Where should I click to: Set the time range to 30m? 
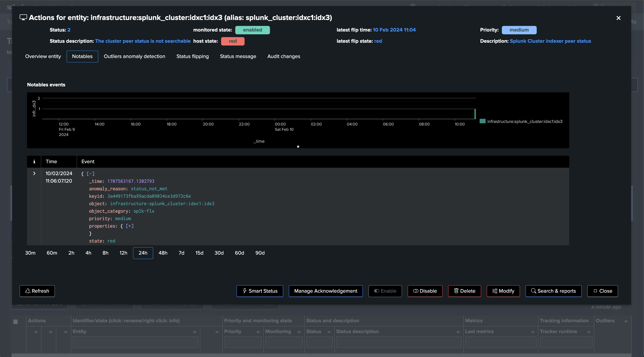pos(30,253)
